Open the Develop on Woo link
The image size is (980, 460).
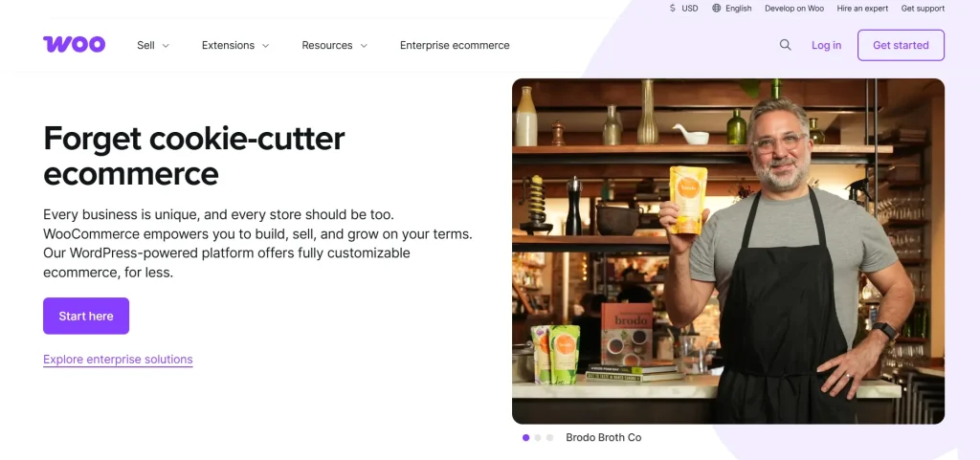pyautogui.click(x=794, y=8)
